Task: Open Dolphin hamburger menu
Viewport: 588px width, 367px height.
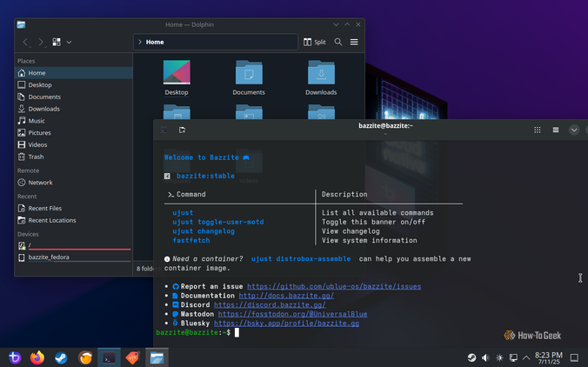Action: [354, 42]
